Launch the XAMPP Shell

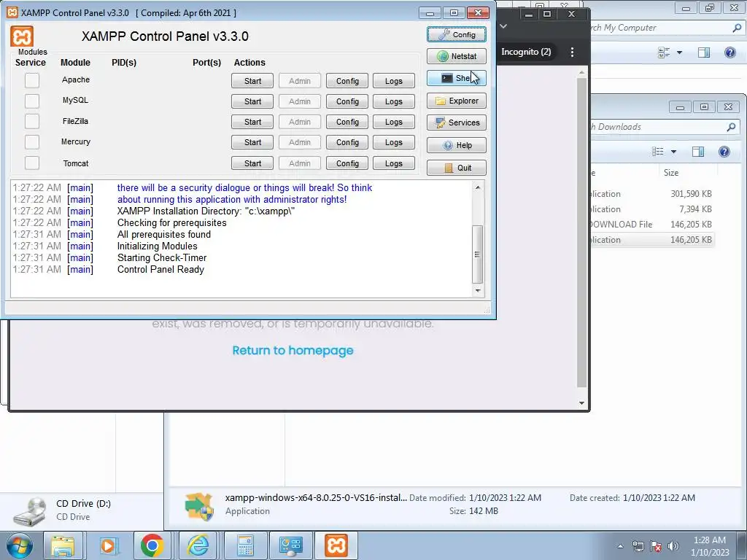click(x=457, y=78)
